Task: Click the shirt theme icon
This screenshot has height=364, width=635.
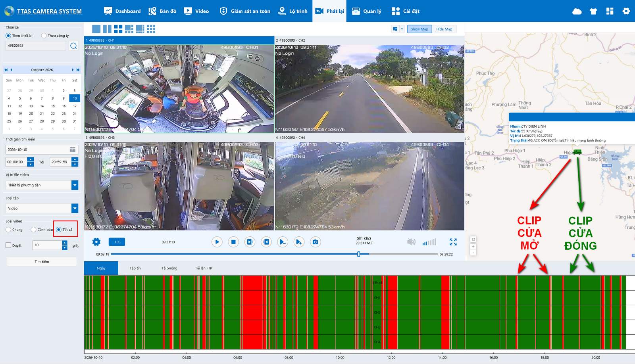Action: tap(593, 11)
